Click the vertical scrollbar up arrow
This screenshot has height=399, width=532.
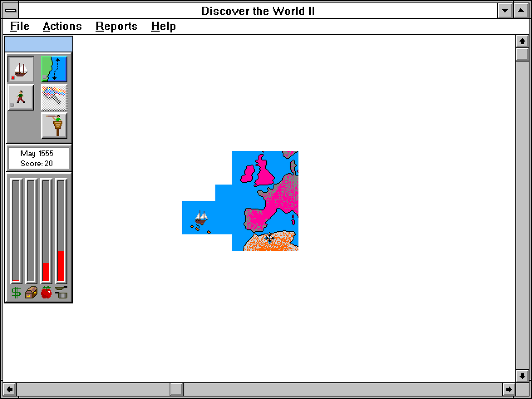[522, 41]
